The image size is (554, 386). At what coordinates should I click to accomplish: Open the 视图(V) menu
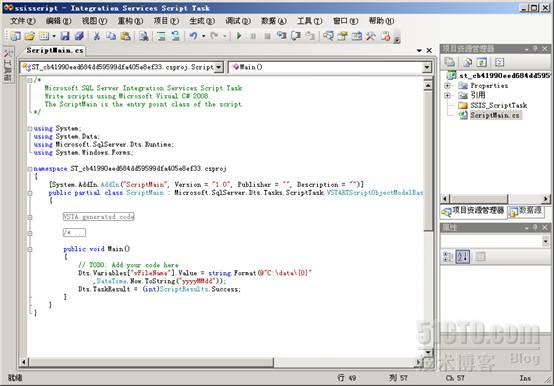95,21
